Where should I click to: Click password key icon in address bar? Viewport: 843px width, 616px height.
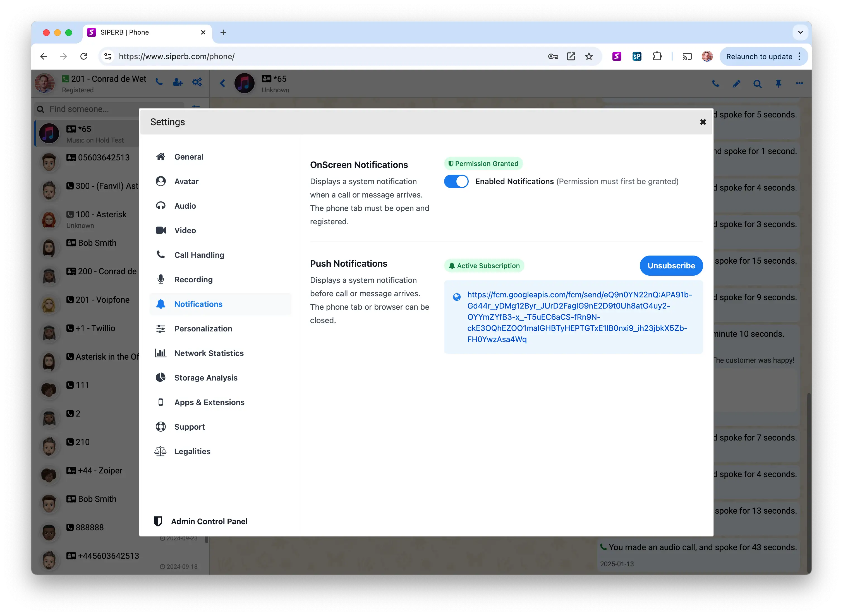coord(553,56)
